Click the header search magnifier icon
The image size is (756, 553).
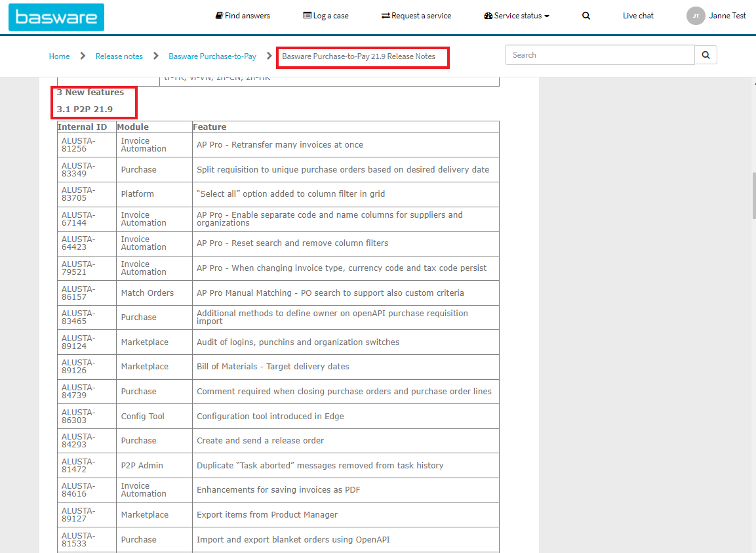tap(586, 16)
